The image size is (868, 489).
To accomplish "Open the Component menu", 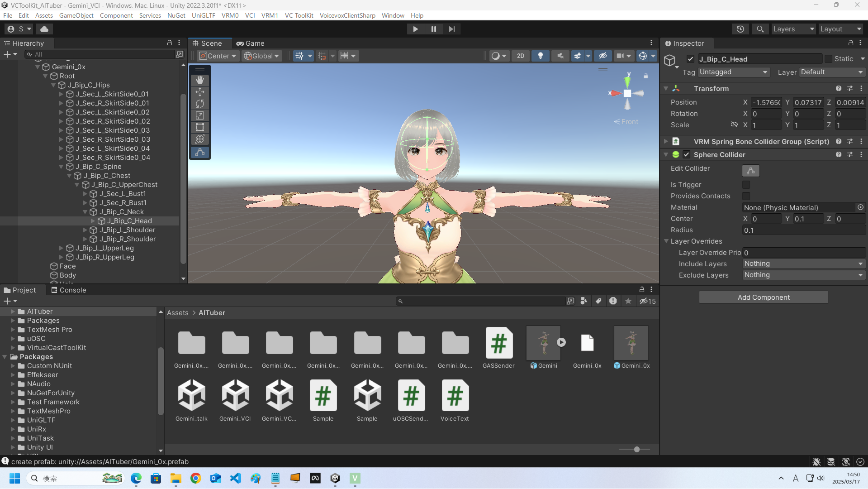I will (x=116, y=15).
